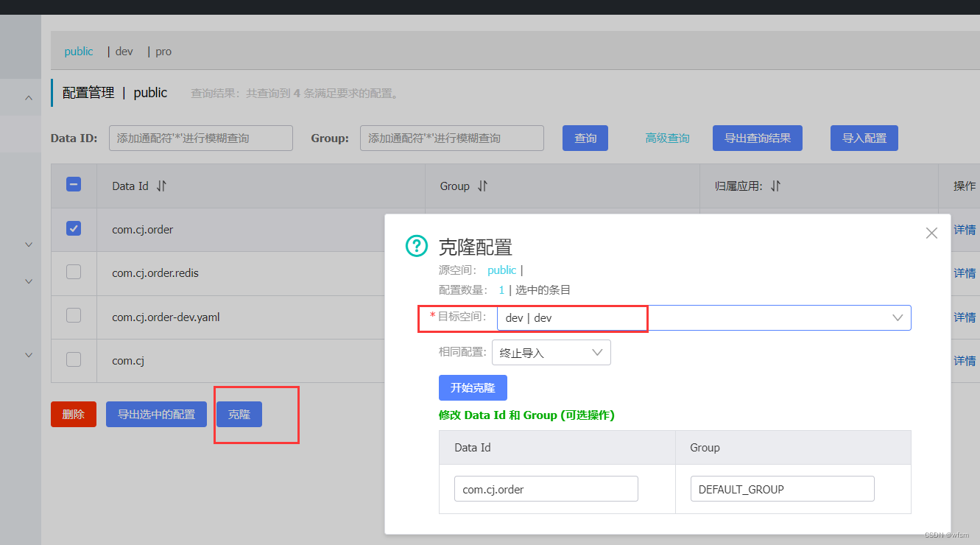
Task: Sort by Group column arrows
Action: tap(483, 186)
